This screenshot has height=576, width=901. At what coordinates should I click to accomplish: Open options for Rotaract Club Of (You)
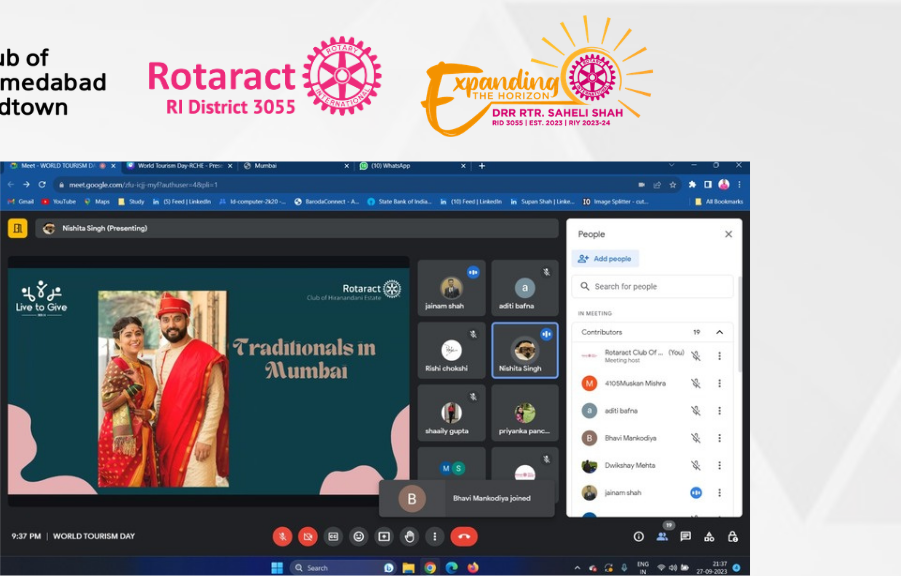click(719, 356)
